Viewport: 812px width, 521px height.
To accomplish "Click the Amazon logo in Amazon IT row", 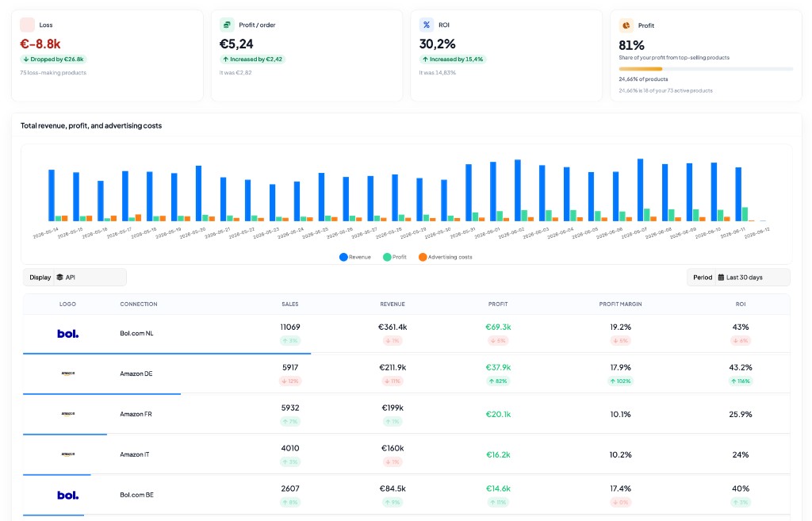I will coord(68,454).
